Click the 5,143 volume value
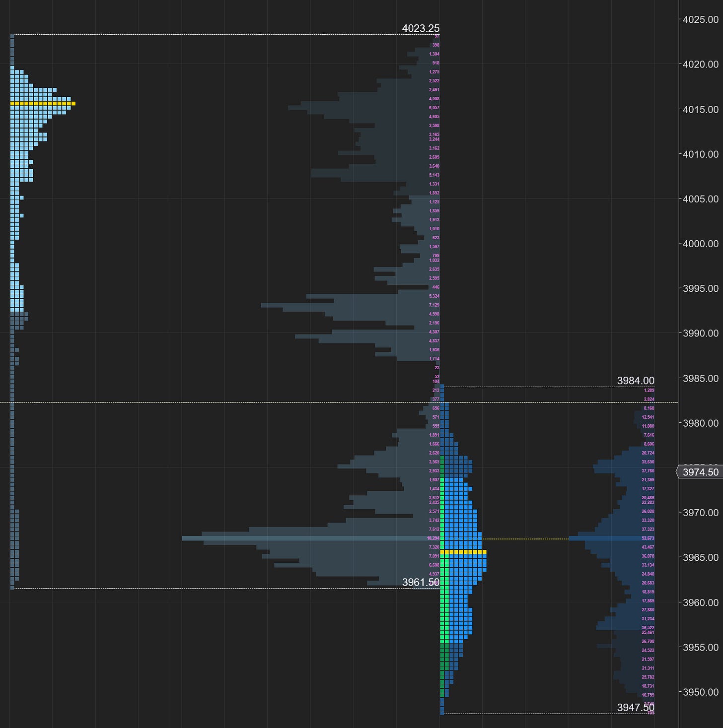 click(434, 175)
